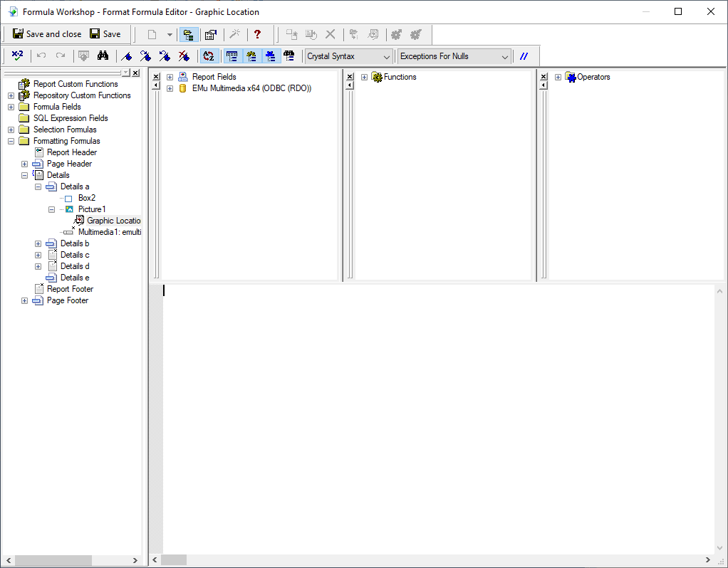
Task: Click the Save and close button
Action: tap(47, 34)
